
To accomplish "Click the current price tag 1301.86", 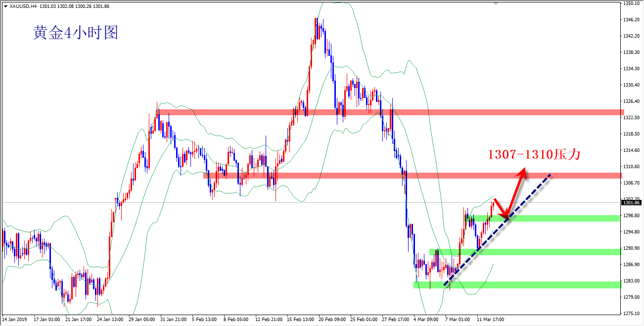I will point(632,202).
